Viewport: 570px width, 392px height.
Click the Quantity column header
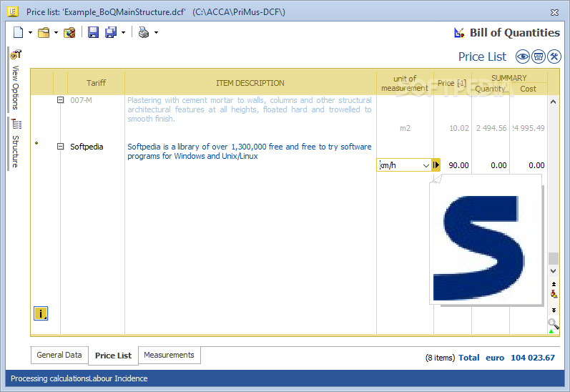[490, 89]
